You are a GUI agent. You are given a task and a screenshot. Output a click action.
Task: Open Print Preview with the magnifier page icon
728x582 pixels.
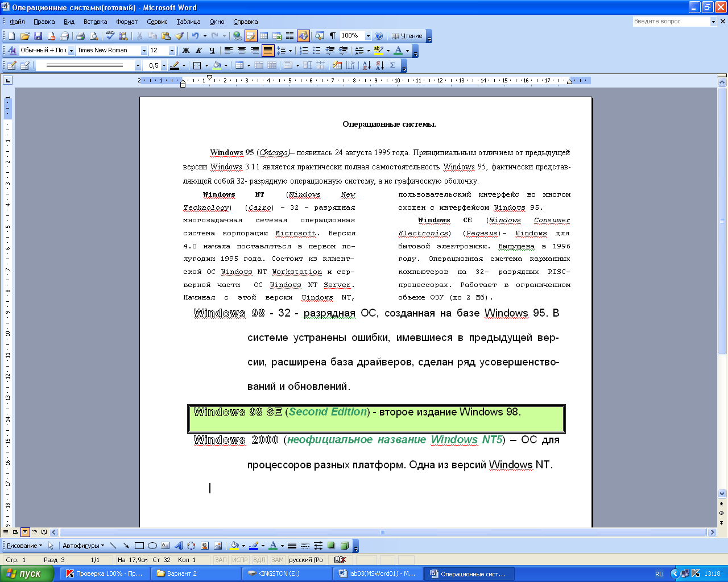94,36
